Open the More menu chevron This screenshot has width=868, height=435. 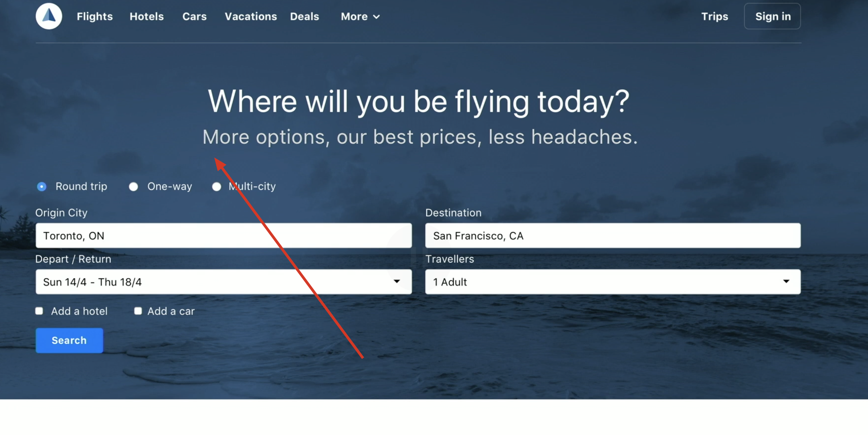point(377,17)
